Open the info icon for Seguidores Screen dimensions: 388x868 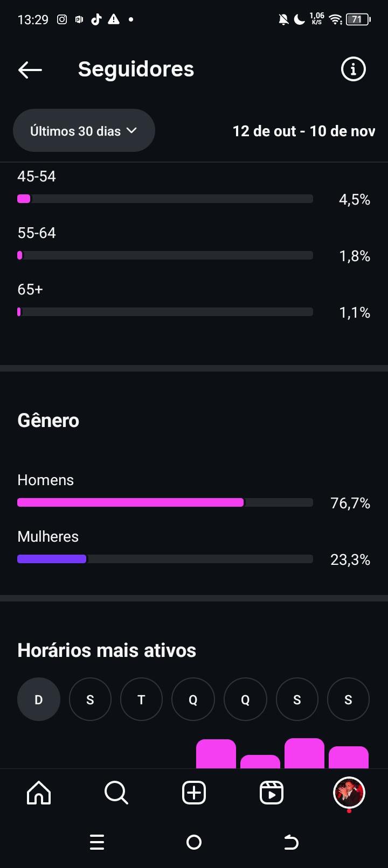click(x=353, y=69)
